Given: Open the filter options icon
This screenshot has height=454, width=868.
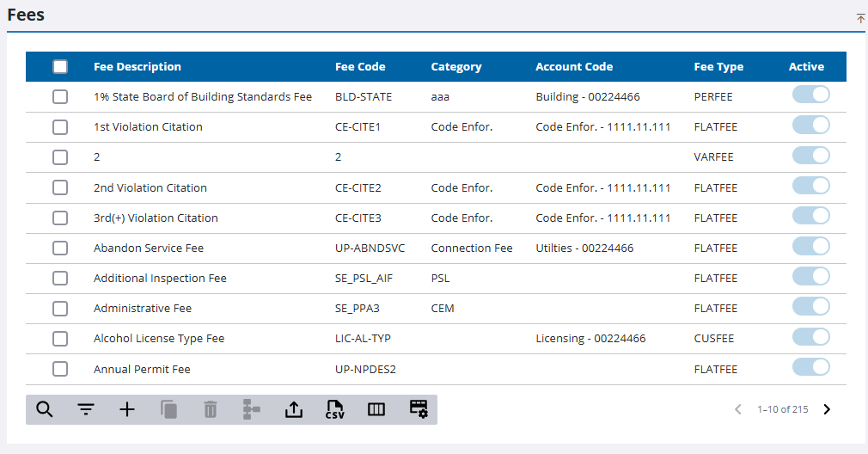Looking at the screenshot, I should pos(86,410).
